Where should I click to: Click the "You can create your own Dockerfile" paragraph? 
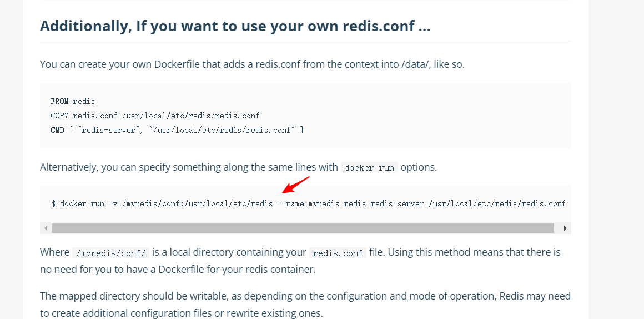tap(252, 64)
